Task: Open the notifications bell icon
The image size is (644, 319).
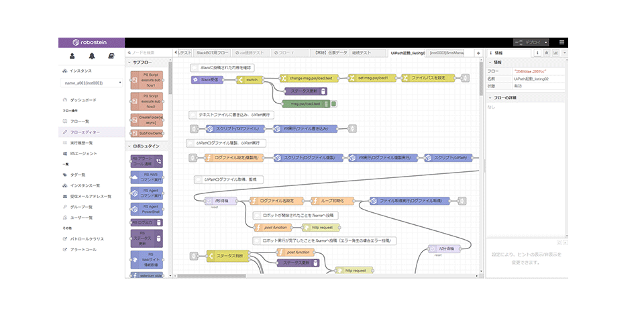Action: [x=92, y=56]
